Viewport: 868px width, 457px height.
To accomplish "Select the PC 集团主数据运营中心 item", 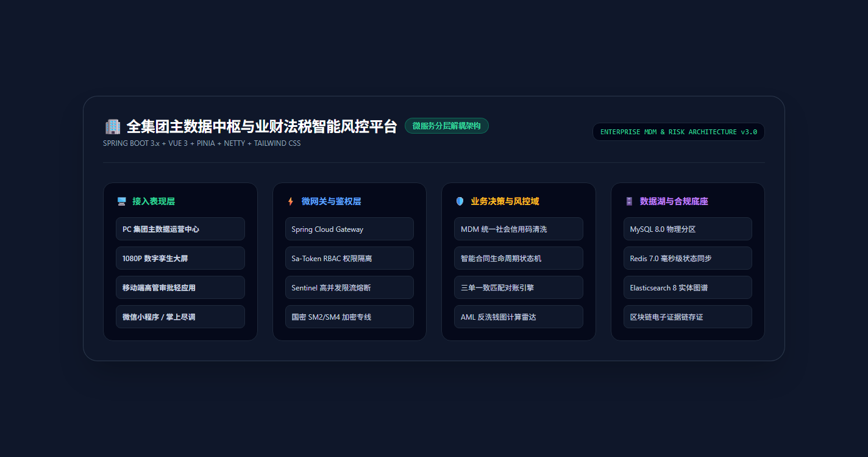I will (x=180, y=229).
